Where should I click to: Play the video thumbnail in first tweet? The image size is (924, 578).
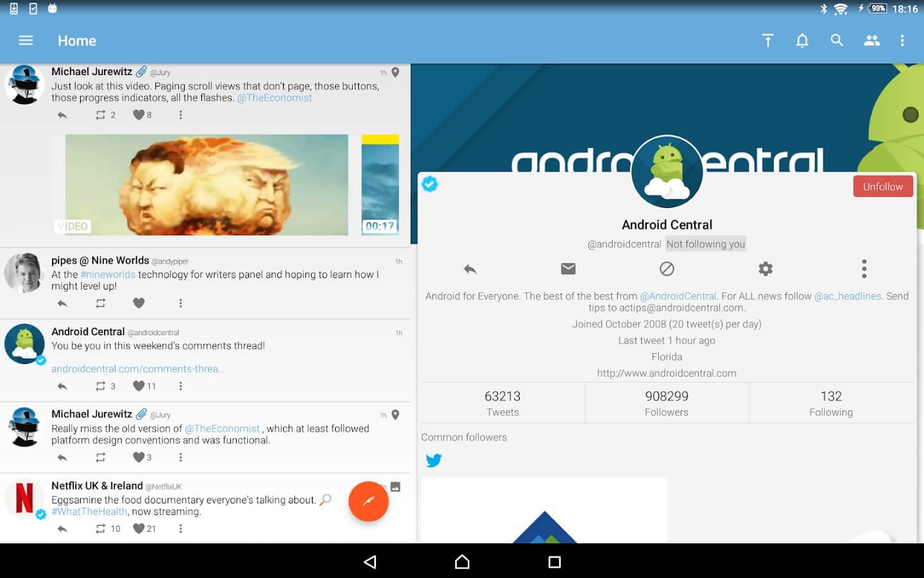207,184
